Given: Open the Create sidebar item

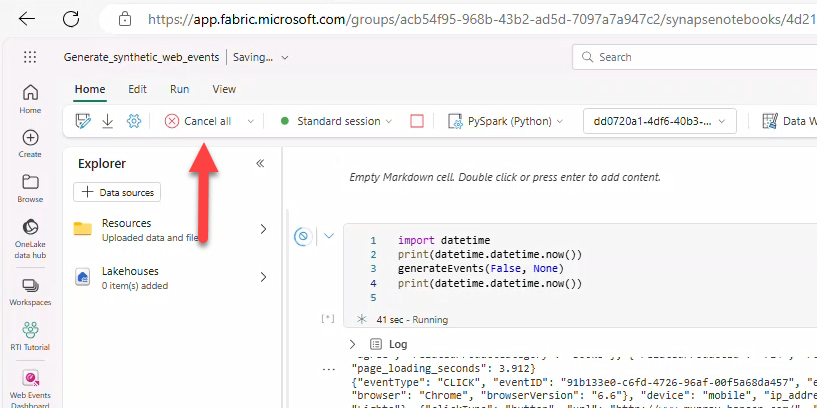Looking at the screenshot, I should tap(30, 143).
